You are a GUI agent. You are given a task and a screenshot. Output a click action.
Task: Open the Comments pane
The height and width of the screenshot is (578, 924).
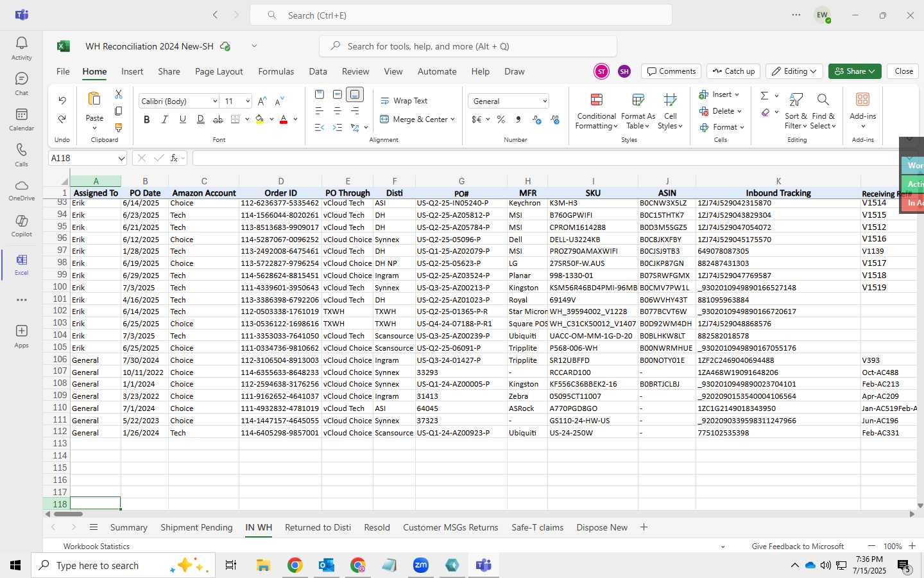(x=671, y=71)
